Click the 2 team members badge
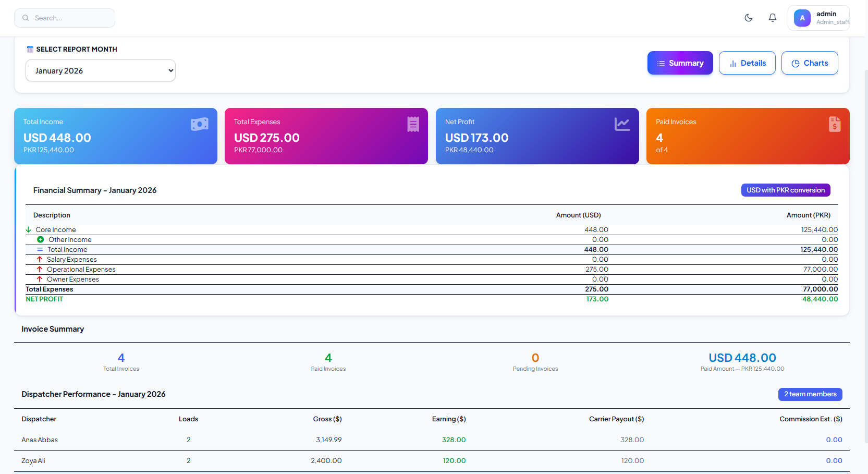 click(810, 394)
